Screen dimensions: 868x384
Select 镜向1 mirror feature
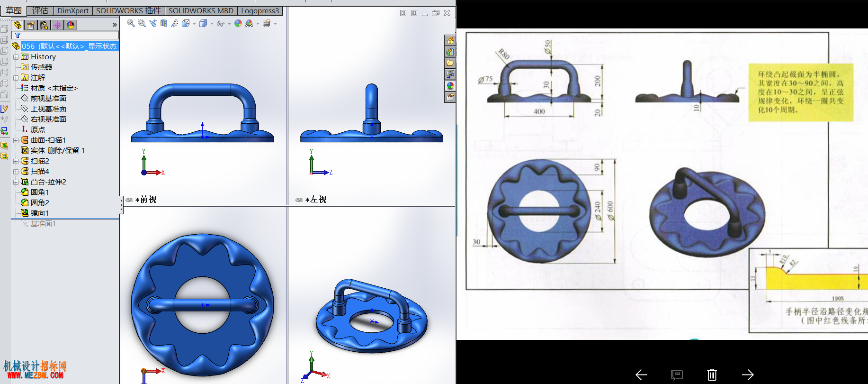tap(39, 213)
